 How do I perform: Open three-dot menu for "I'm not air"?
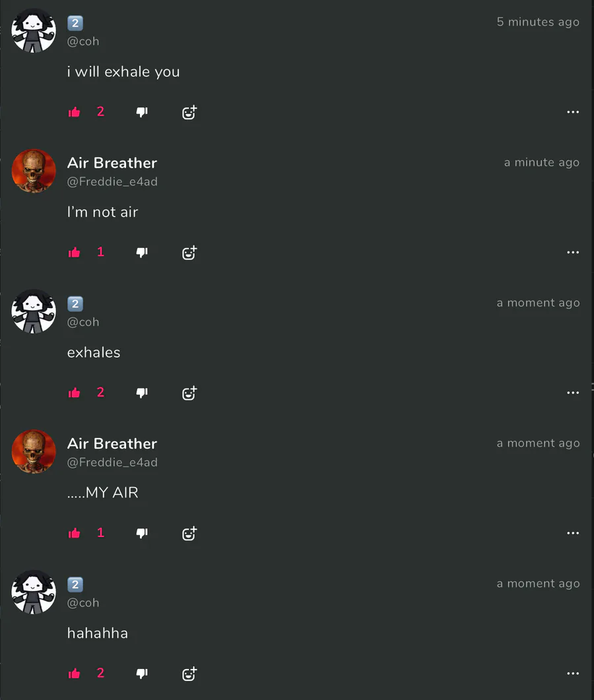(x=573, y=252)
